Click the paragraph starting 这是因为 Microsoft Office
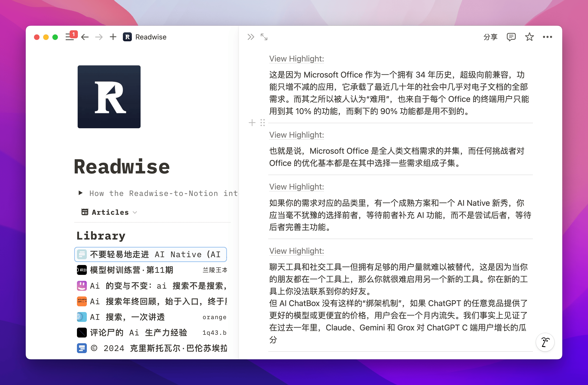The image size is (588, 385). tap(399, 93)
